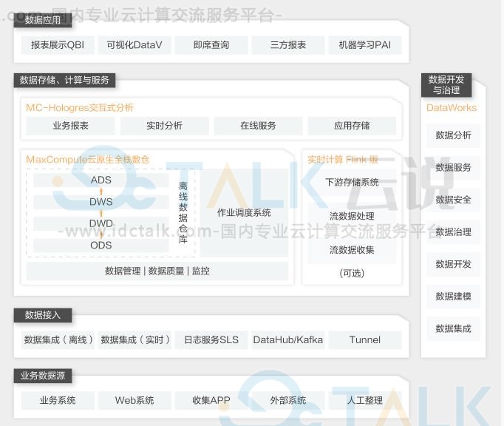
Task: Click the 实时分析 box
Action: 164,126
